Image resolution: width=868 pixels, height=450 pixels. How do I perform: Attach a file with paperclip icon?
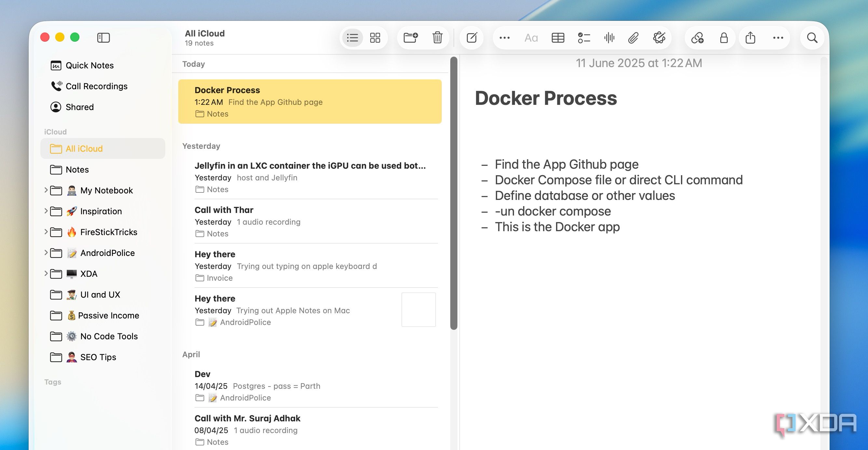633,38
